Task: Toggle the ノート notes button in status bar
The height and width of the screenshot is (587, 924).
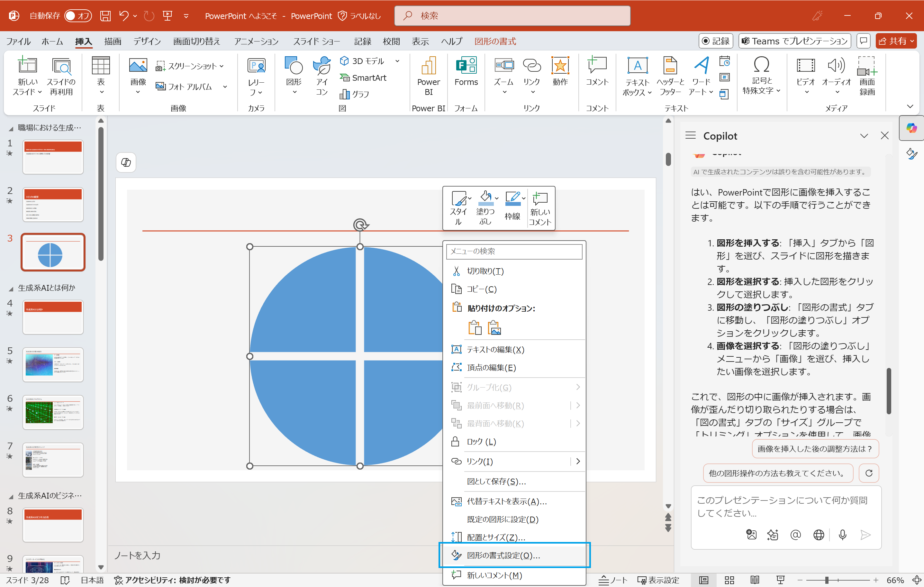Action: coord(612,580)
